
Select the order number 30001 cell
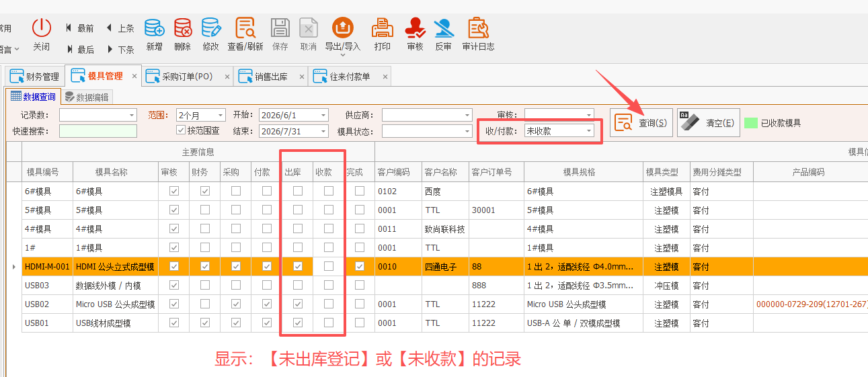[496, 210]
